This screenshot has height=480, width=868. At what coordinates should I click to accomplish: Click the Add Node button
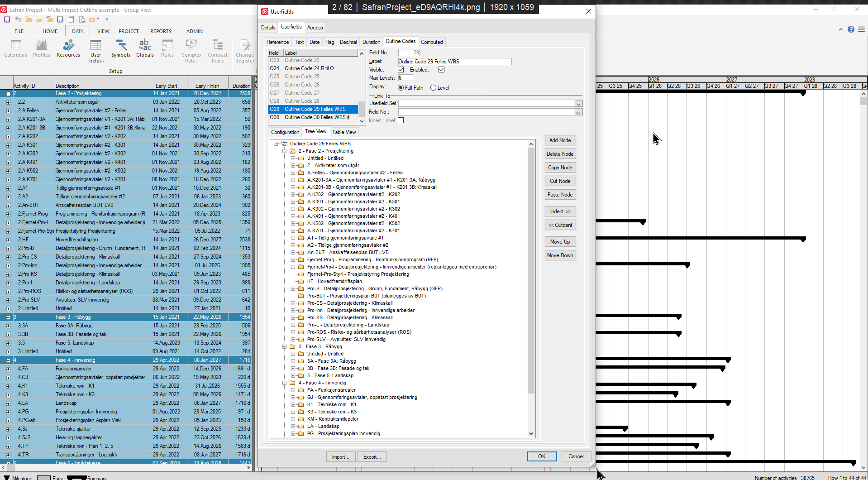click(x=560, y=140)
